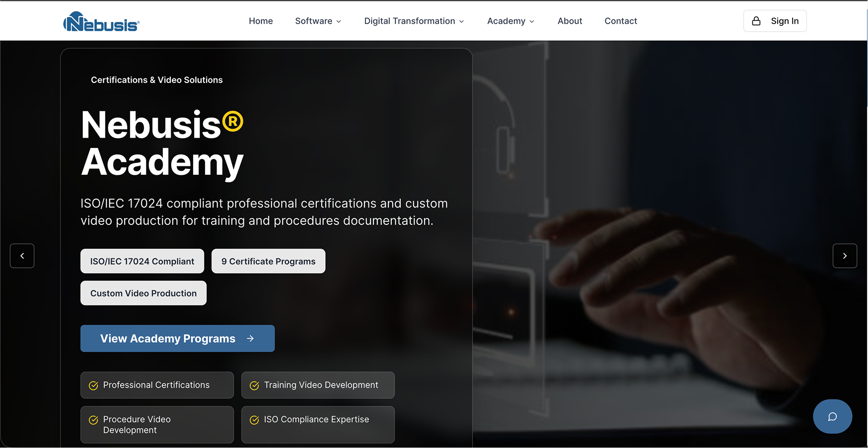
Task: Click the View Academy Programs button
Action: tap(177, 338)
